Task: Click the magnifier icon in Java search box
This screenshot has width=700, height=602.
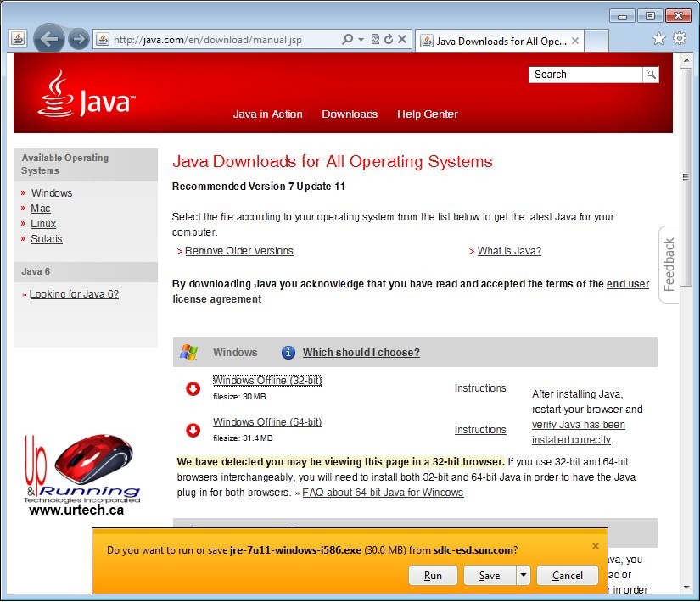Action: point(651,75)
